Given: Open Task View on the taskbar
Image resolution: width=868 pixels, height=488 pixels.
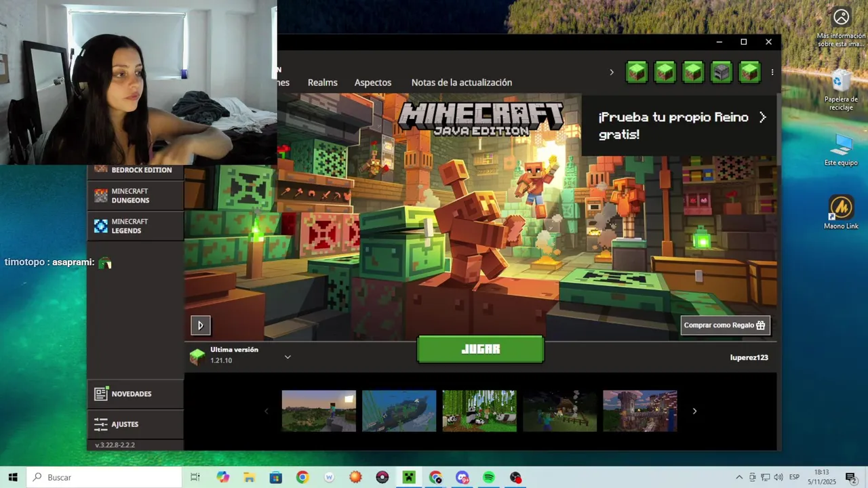Looking at the screenshot, I should click(195, 477).
